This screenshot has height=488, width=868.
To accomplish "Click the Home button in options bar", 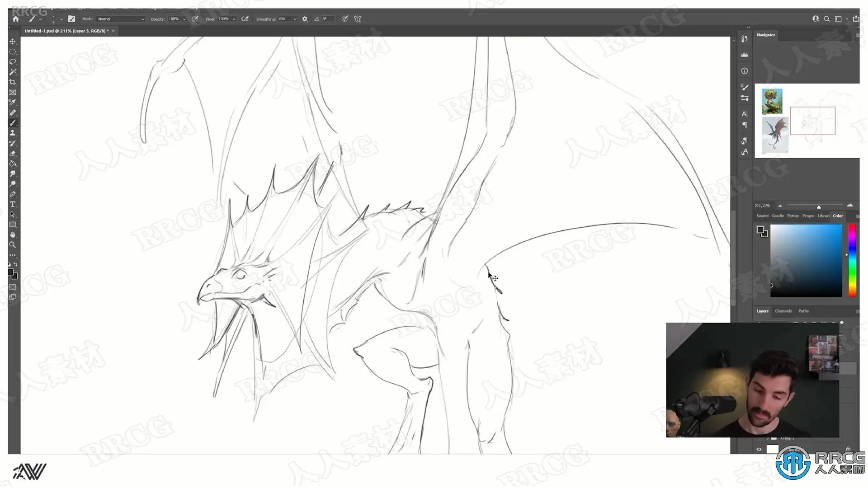I will 16,19.
